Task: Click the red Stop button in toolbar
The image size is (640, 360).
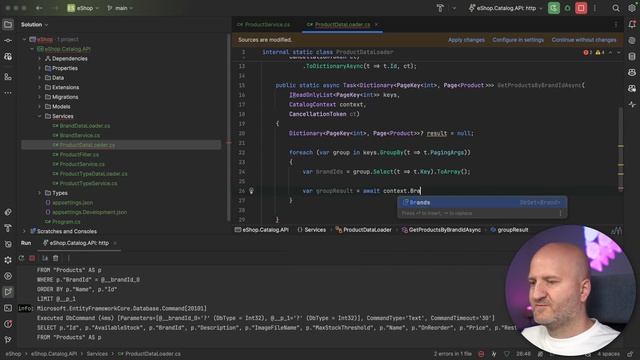Action: click(x=581, y=8)
